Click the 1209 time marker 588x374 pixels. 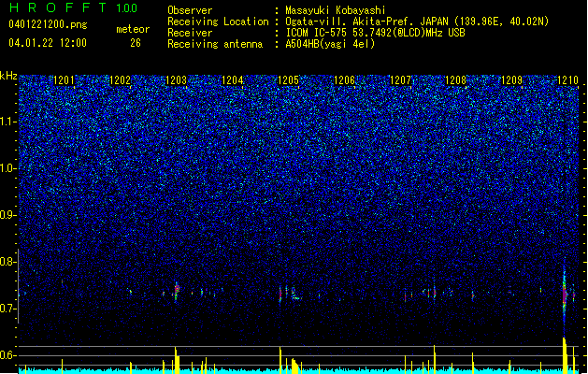point(512,80)
